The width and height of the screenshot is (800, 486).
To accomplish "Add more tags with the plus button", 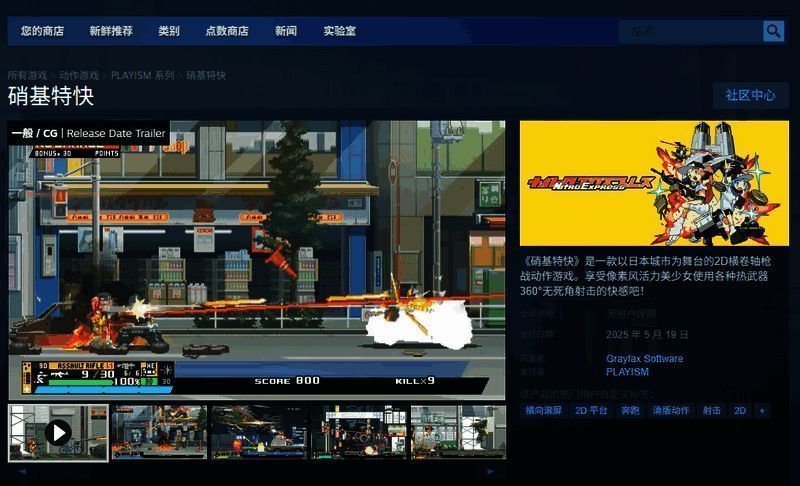I will (762, 411).
